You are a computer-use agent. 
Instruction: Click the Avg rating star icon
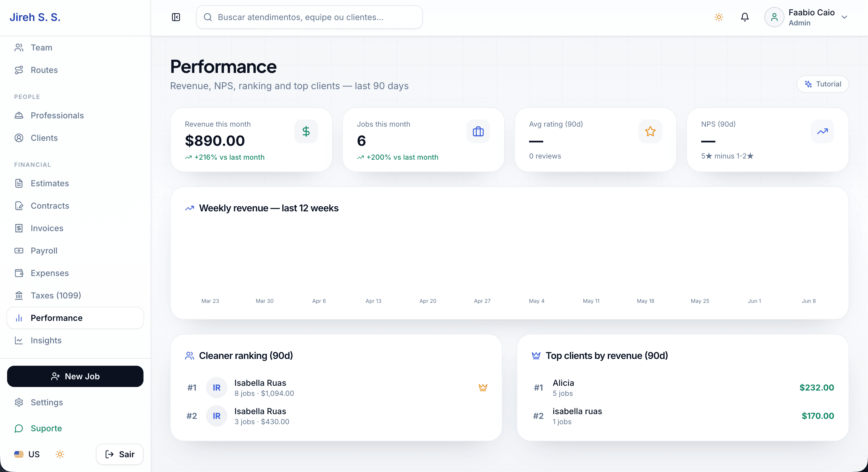[650, 131]
